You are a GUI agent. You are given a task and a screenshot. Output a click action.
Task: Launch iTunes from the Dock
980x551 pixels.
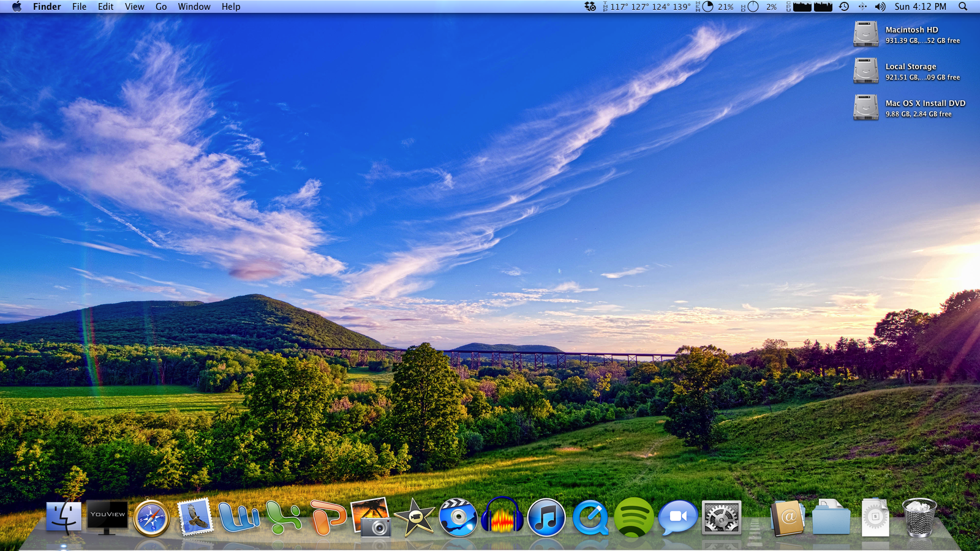tap(546, 518)
